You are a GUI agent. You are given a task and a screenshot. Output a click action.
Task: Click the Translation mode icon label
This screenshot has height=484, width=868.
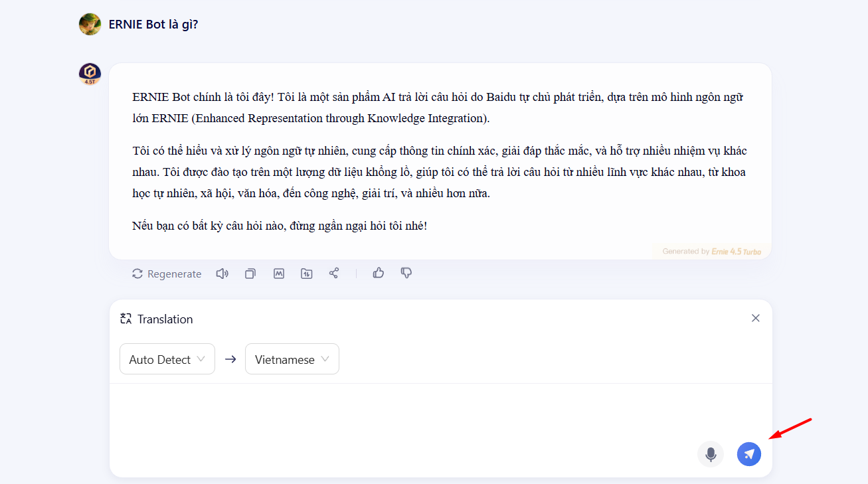click(x=156, y=319)
